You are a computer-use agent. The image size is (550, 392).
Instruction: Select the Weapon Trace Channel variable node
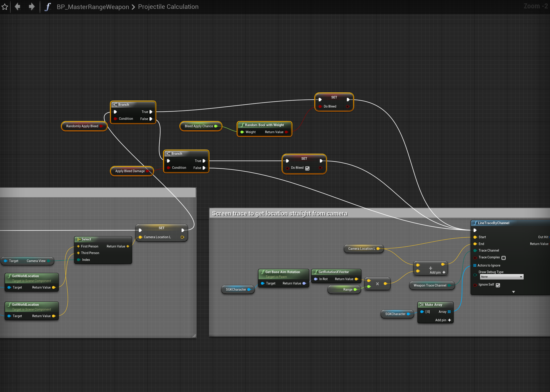(x=430, y=285)
